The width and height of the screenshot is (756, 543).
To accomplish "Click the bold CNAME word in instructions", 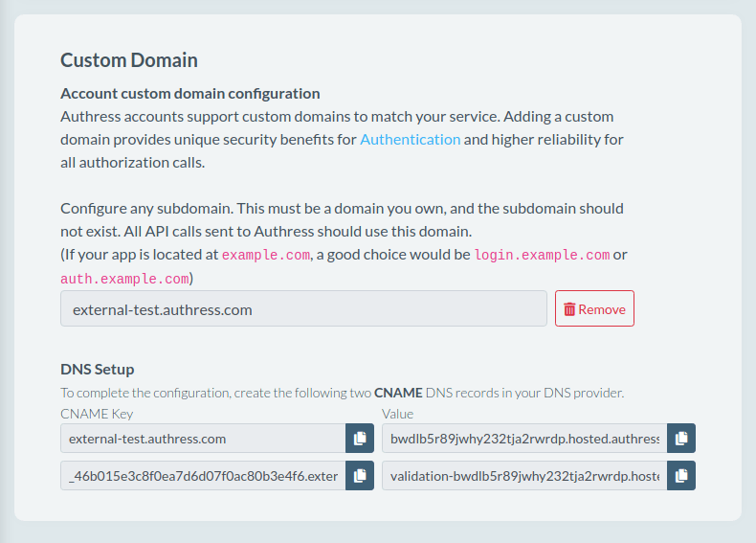I will tap(398, 393).
